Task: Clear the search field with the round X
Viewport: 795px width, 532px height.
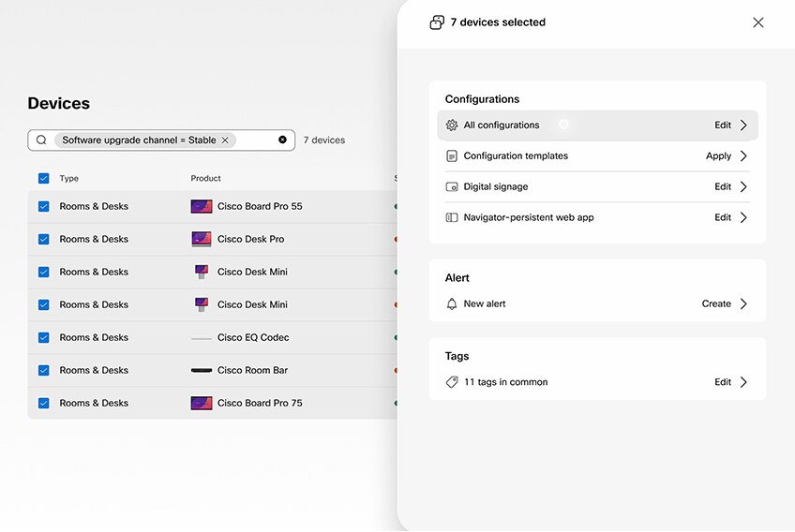Action: (282, 140)
